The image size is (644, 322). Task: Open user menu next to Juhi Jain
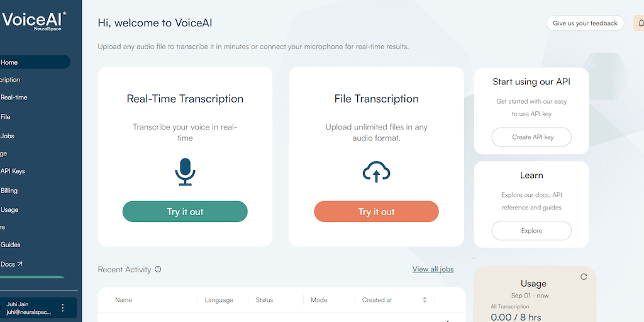coord(63,308)
